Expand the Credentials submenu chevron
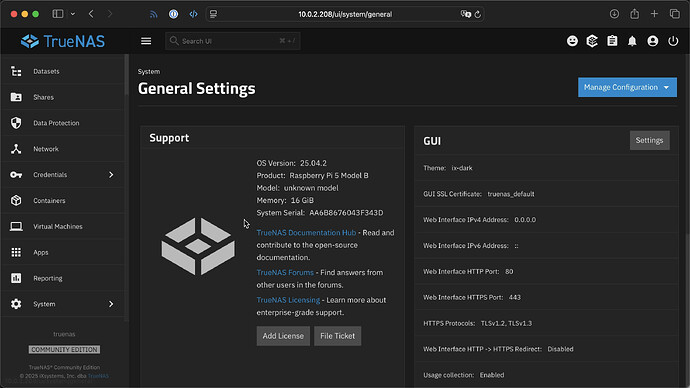690x388 pixels. tap(111, 175)
